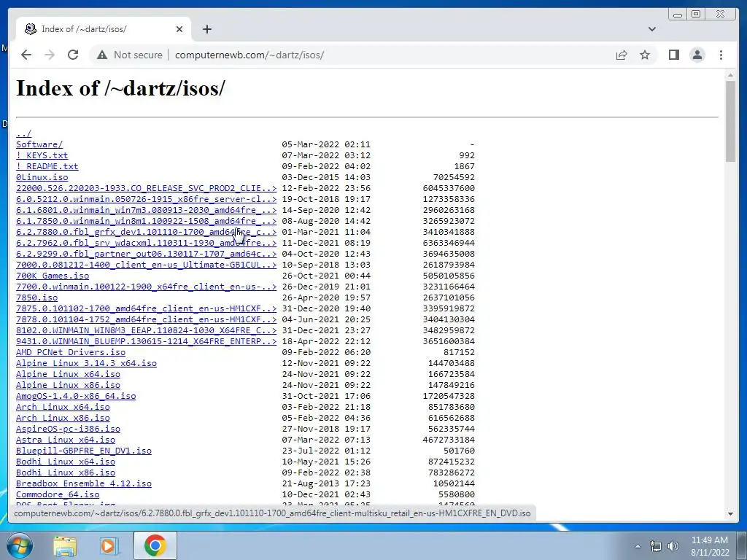The height and width of the screenshot is (560, 747).
Task: Open the volume speaker tray icon
Action: point(673,546)
